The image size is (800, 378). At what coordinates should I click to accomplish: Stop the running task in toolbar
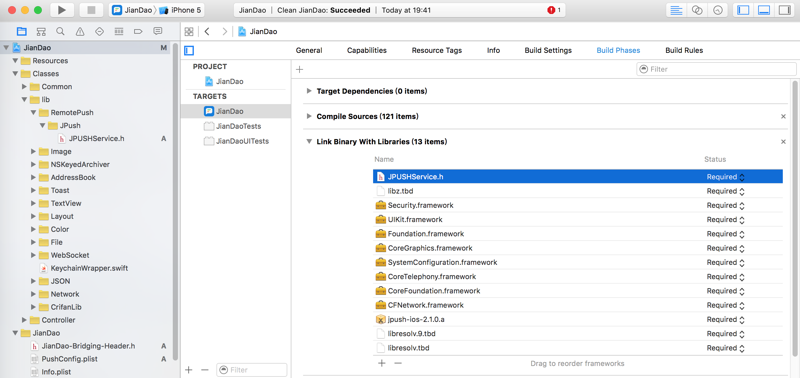(91, 10)
